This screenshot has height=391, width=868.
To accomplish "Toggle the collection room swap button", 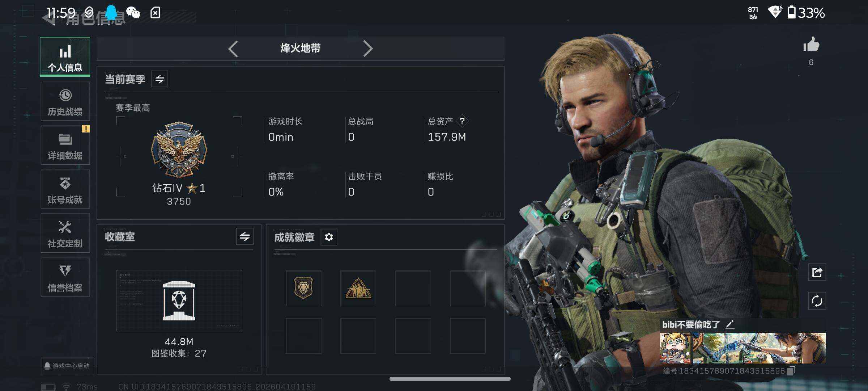I will coord(244,237).
